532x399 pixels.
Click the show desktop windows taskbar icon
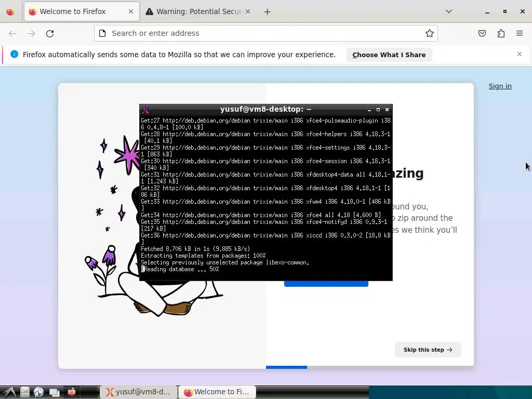54,392
